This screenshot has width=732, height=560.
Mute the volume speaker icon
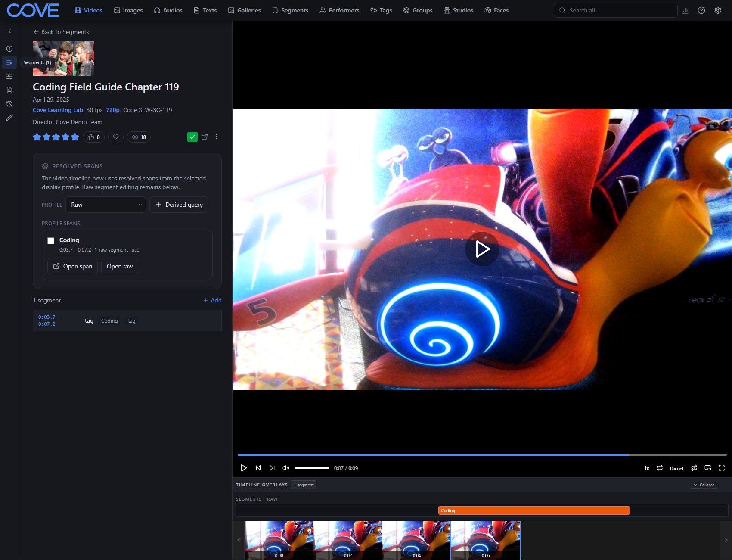tap(286, 468)
